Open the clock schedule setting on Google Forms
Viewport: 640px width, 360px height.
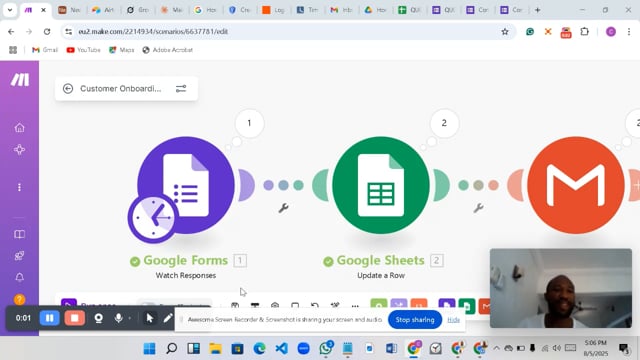(153, 218)
